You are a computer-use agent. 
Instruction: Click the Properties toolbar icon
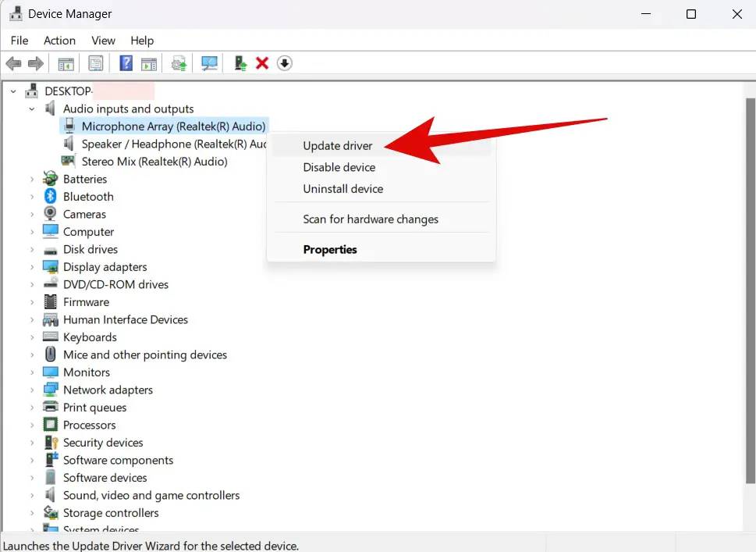(x=95, y=63)
